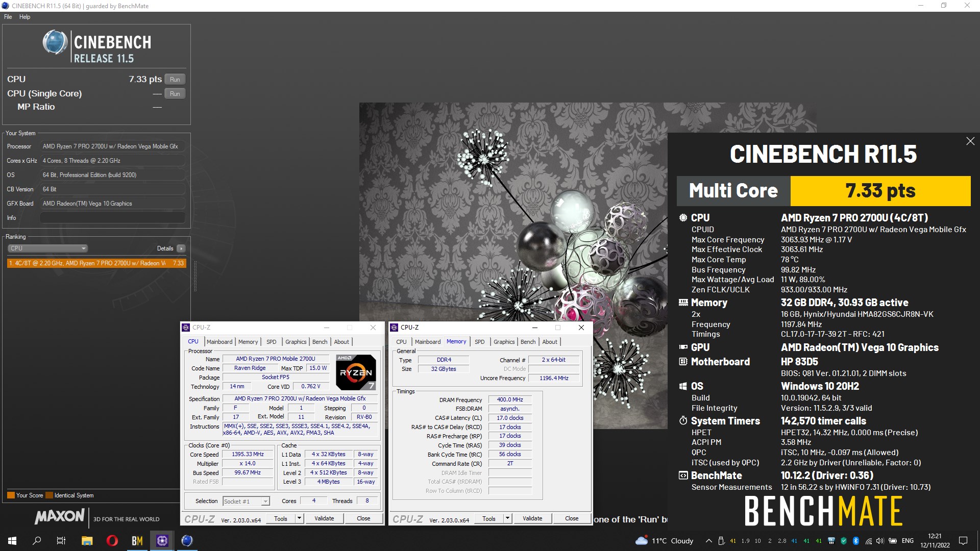Open Graphics tab in left CPU-Z window
Screen dimensions: 980x551
(x=296, y=342)
